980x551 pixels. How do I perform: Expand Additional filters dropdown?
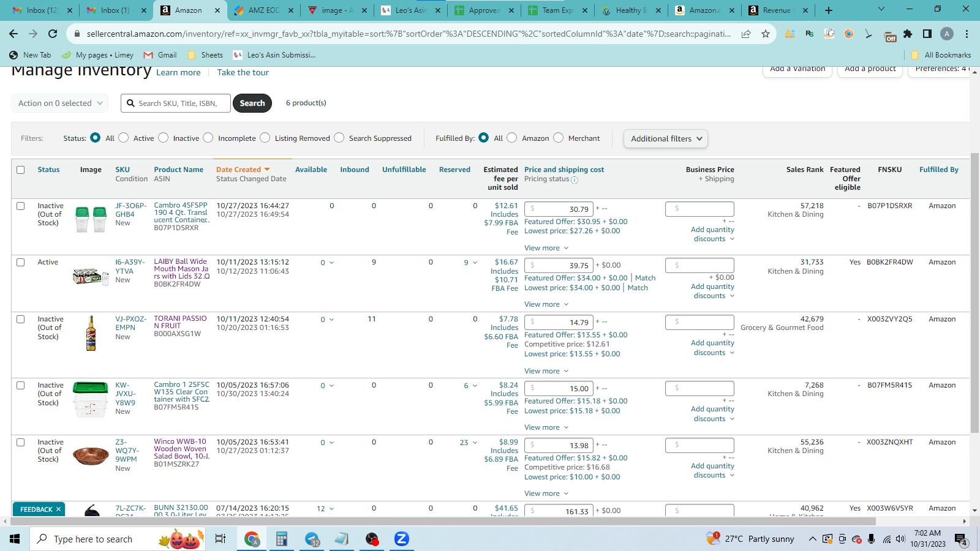[x=666, y=138]
